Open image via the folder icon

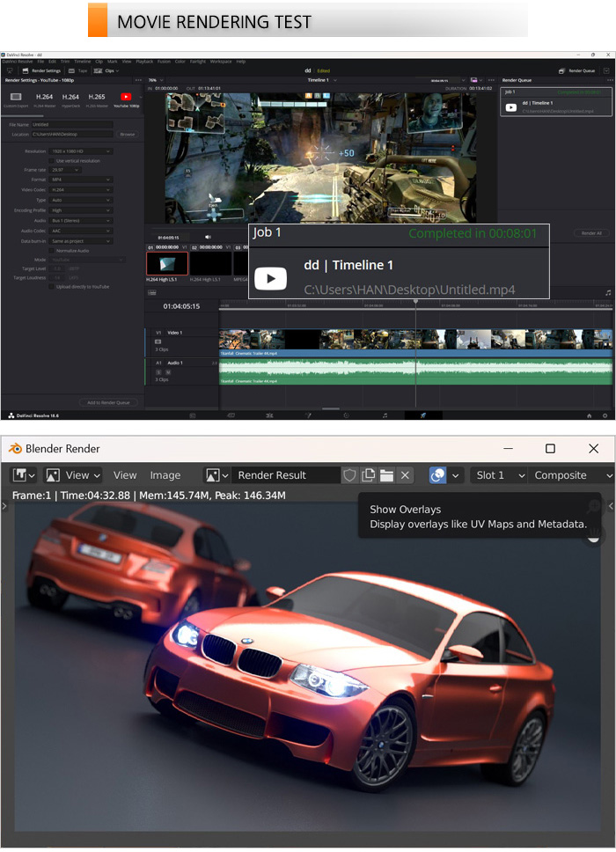coord(386,475)
